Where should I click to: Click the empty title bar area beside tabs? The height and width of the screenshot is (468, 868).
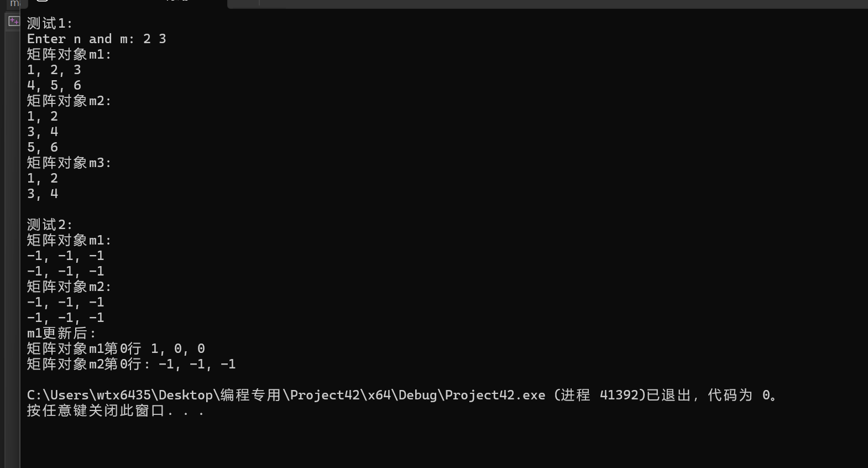point(564,3)
